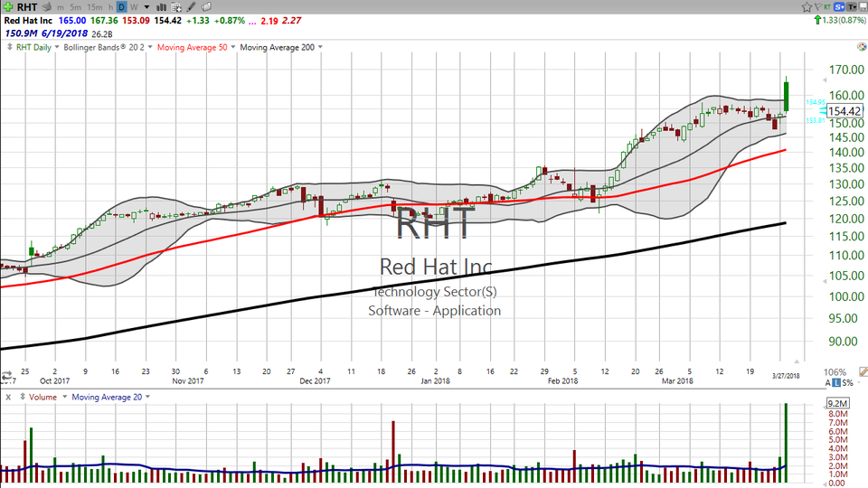The width and height of the screenshot is (868, 488).
Task: Click the 106% zoom level
Action: [x=835, y=371]
